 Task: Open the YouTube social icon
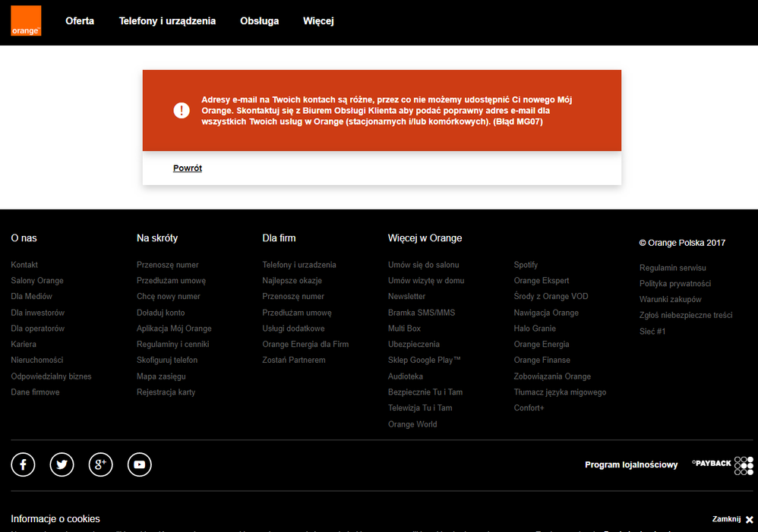[140, 464]
